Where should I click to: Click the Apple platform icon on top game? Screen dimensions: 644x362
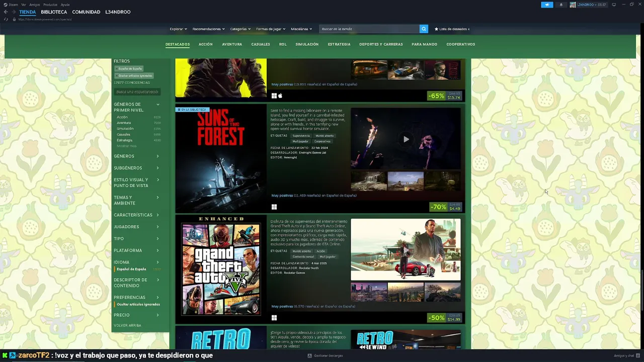280,96
